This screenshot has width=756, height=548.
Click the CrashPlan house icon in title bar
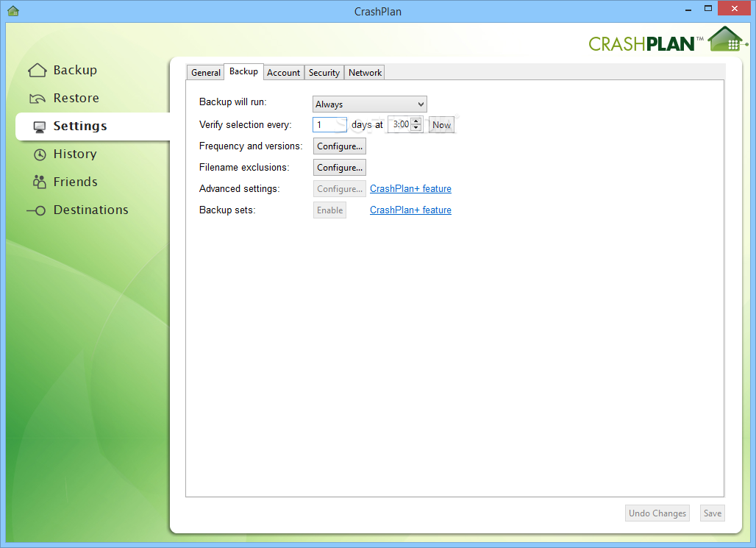click(13, 10)
